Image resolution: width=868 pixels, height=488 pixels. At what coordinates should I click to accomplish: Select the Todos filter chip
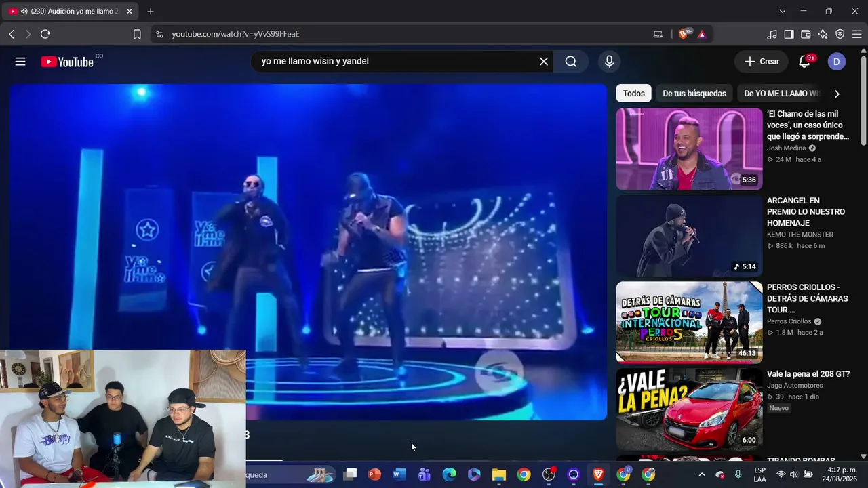point(634,94)
